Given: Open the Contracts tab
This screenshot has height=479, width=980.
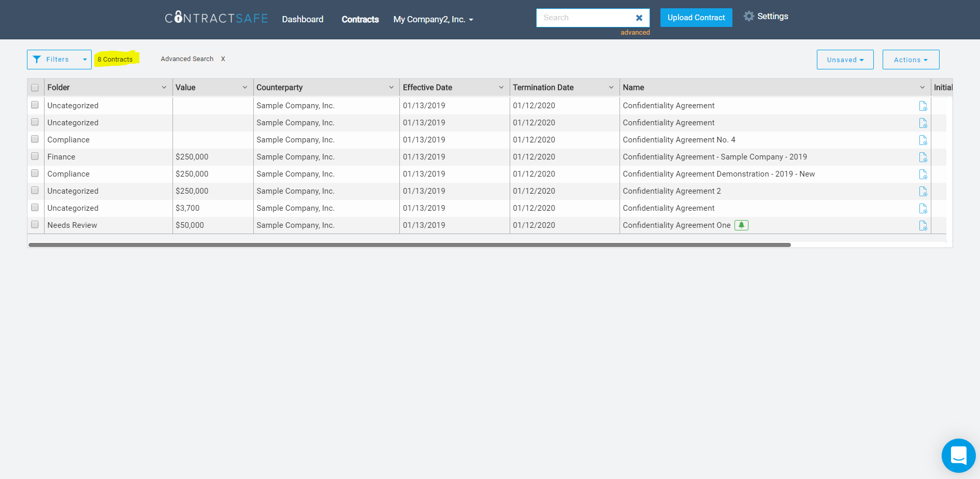Looking at the screenshot, I should pyautogui.click(x=360, y=20).
